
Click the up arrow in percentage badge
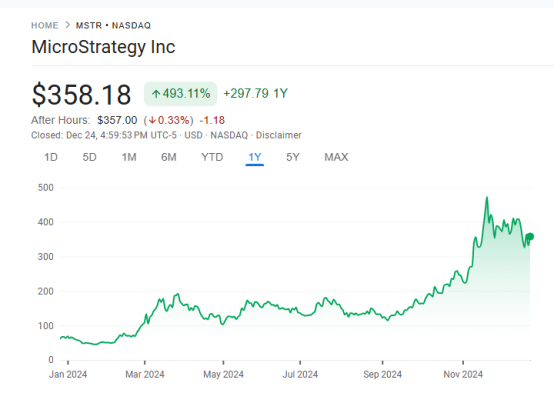pyautogui.click(x=156, y=94)
